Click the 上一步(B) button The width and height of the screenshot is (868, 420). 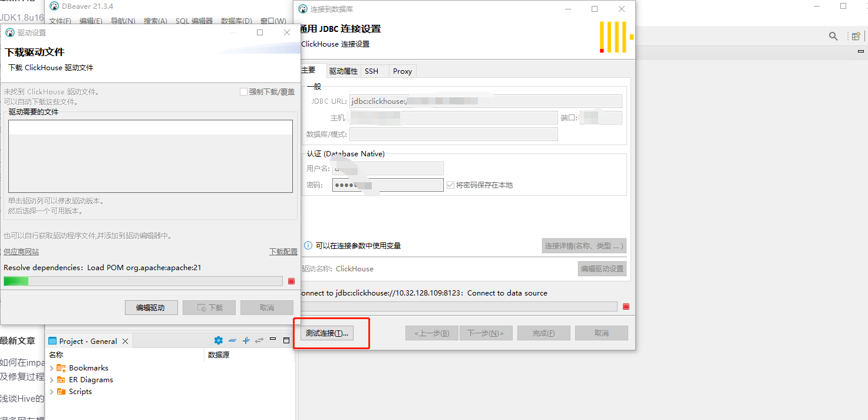pos(432,333)
